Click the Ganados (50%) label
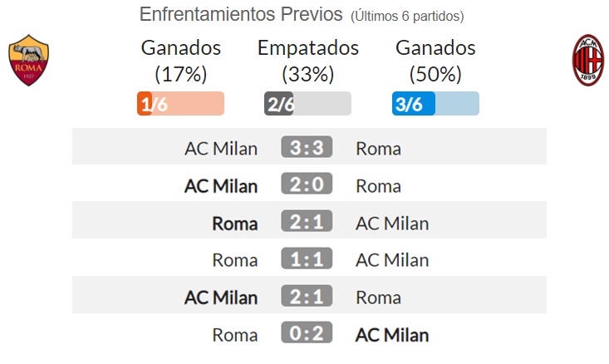The image size is (609, 364). point(435,61)
